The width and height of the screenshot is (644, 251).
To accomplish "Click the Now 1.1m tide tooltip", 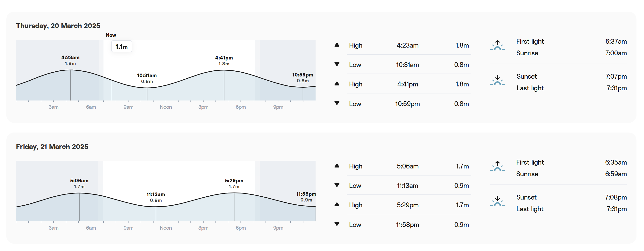I will click(121, 46).
